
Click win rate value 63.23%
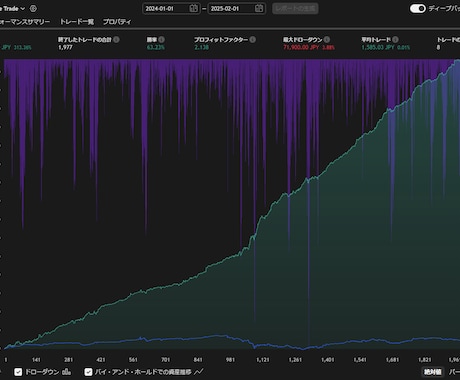coord(156,47)
